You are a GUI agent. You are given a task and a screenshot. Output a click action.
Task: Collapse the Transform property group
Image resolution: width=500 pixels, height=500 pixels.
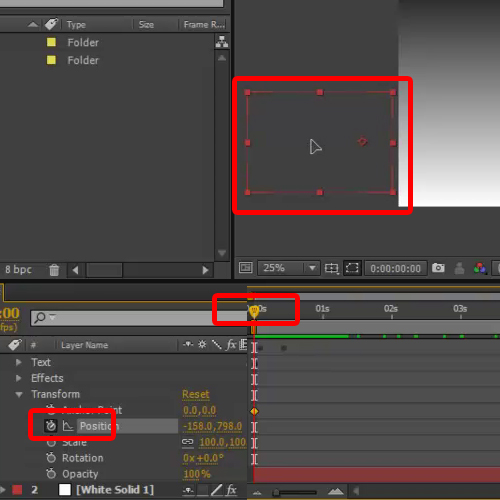point(19,394)
